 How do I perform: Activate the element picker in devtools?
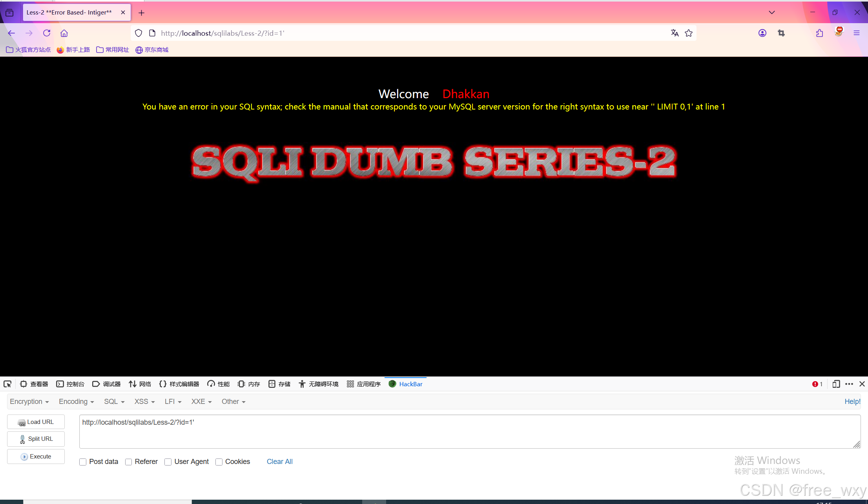[7, 384]
